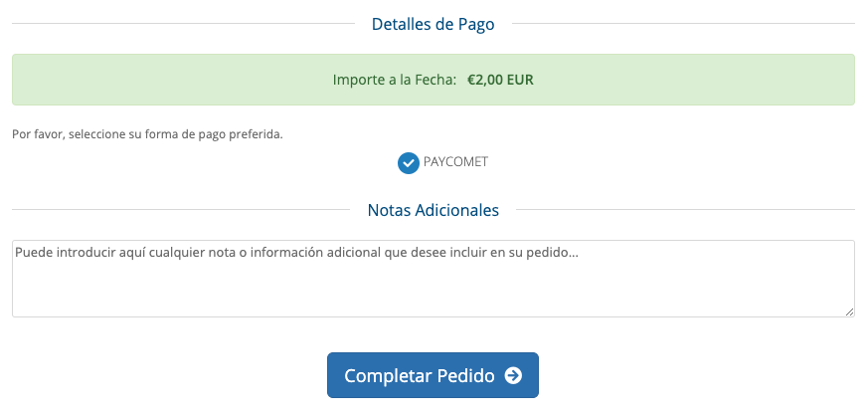Screen dimensions: 868x415
Task: Click the €2,00 EUR amount text
Action: (500, 80)
